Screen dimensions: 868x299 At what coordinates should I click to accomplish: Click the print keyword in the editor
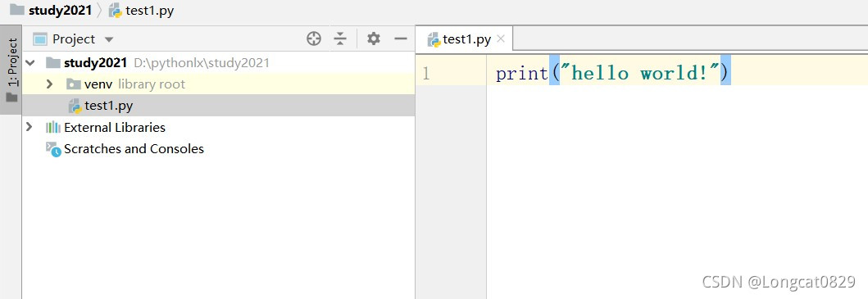tap(522, 74)
